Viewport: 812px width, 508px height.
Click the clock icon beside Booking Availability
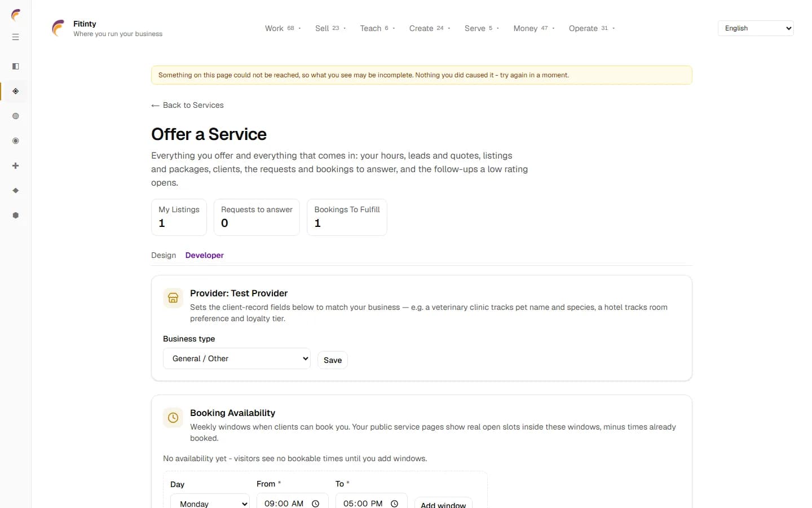click(x=173, y=418)
